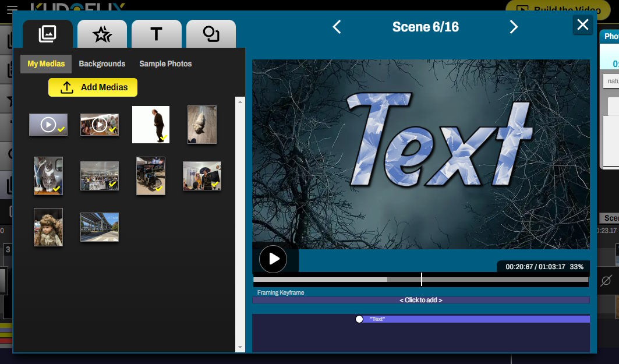The height and width of the screenshot is (364, 619).
Task: Select the My Medias tab
Action: coord(46,63)
